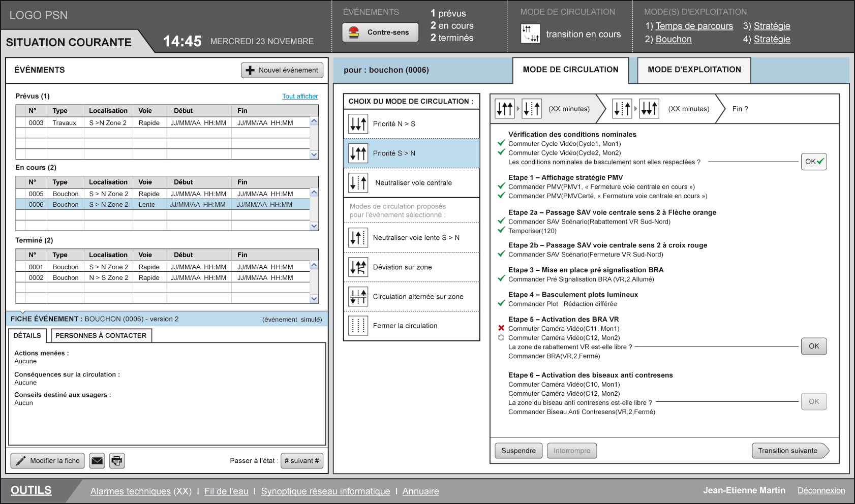Choose the Déviation sur zone icon
The width and height of the screenshot is (855, 504).
(x=358, y=267)
